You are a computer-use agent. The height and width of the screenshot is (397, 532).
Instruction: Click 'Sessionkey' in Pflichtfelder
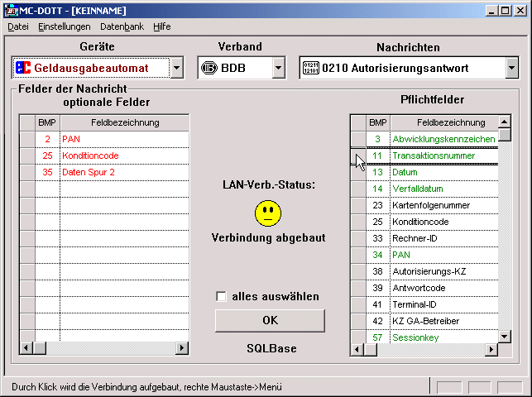(x=415, y=337)
